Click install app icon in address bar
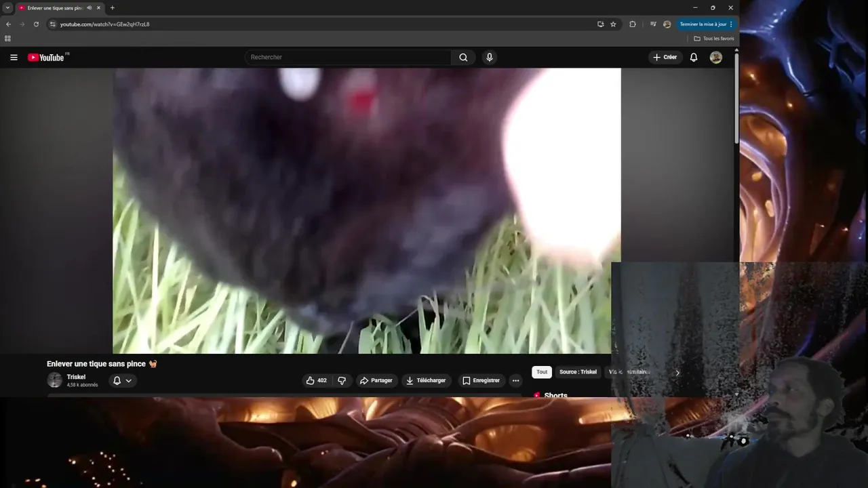Viewport: 868px width, 488px height. [x=600, y=24]
